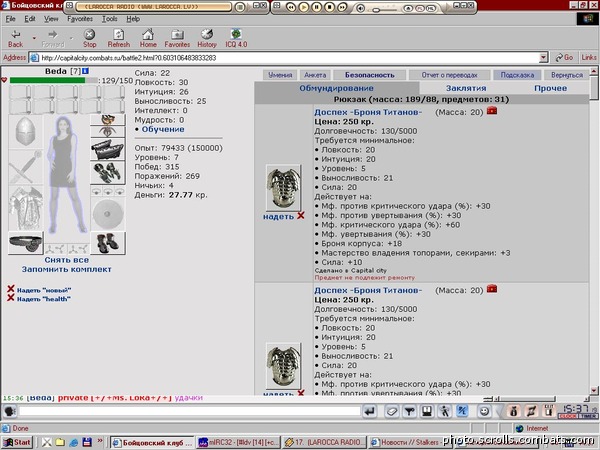Click the chat message input field

point(190,411)
